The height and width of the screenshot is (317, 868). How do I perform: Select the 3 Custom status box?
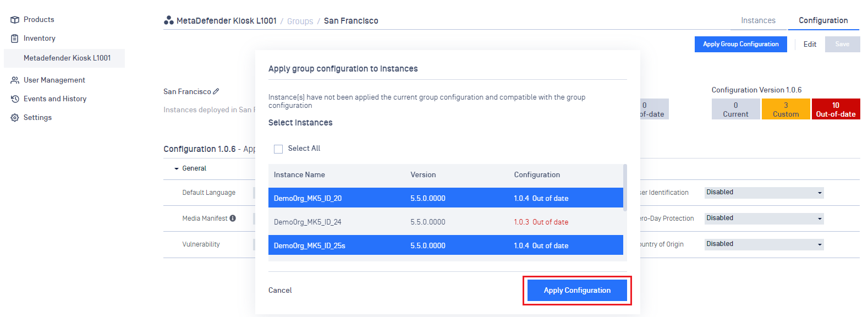click(x=785, y=110)
